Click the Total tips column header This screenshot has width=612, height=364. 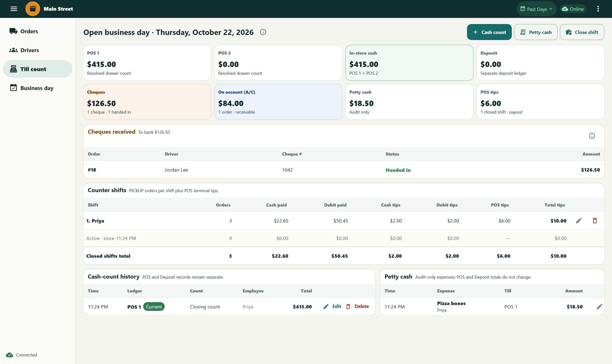[554, 205]
